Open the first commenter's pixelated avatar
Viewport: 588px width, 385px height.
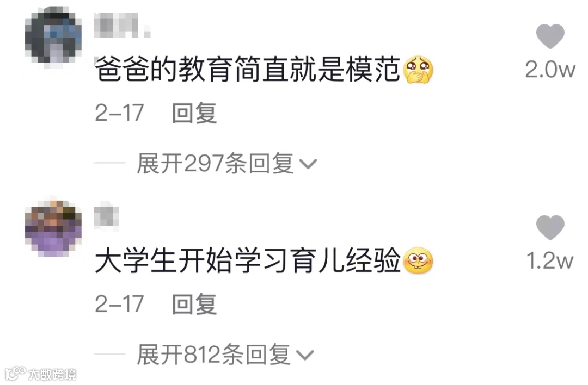pos(53,38)
